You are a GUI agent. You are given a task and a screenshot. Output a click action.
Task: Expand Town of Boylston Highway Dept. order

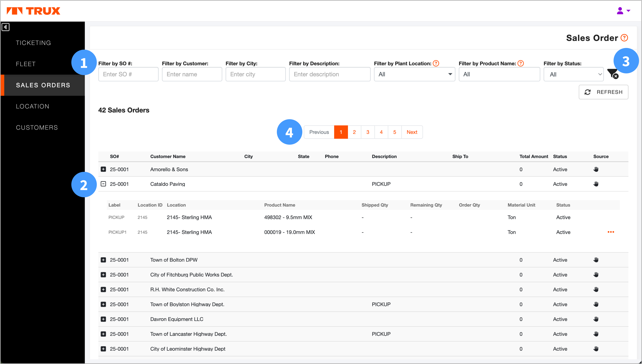(x=103, y=304)
